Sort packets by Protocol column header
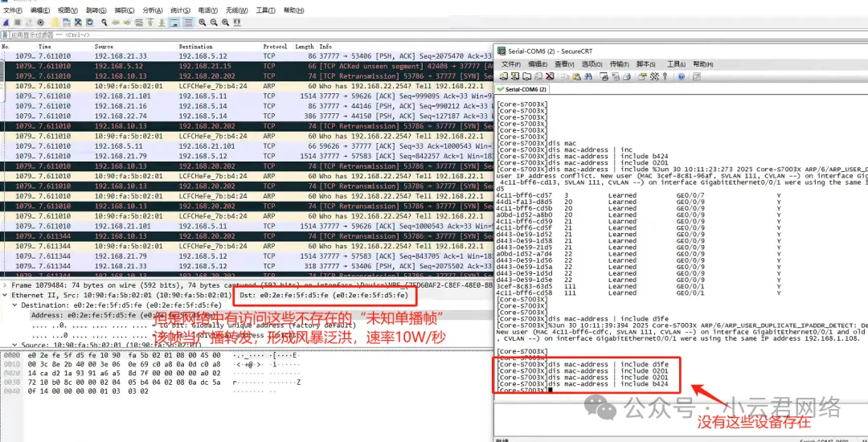 (275, 47)
